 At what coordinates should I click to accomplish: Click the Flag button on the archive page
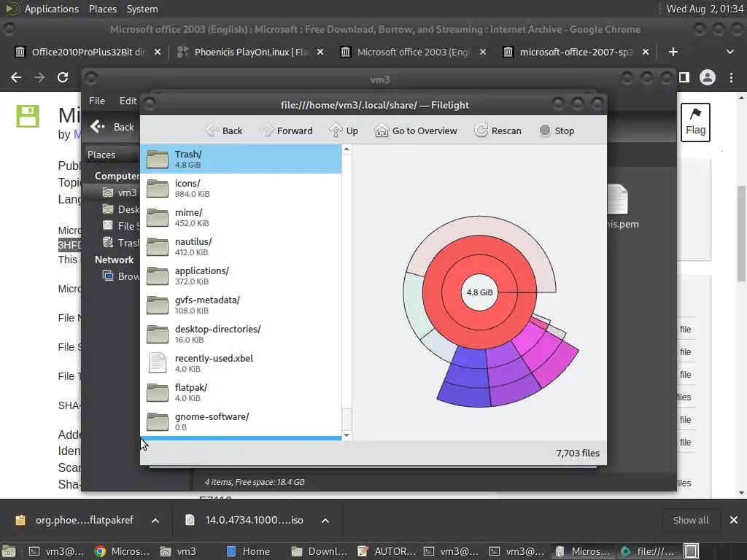(x=695, y=122)
